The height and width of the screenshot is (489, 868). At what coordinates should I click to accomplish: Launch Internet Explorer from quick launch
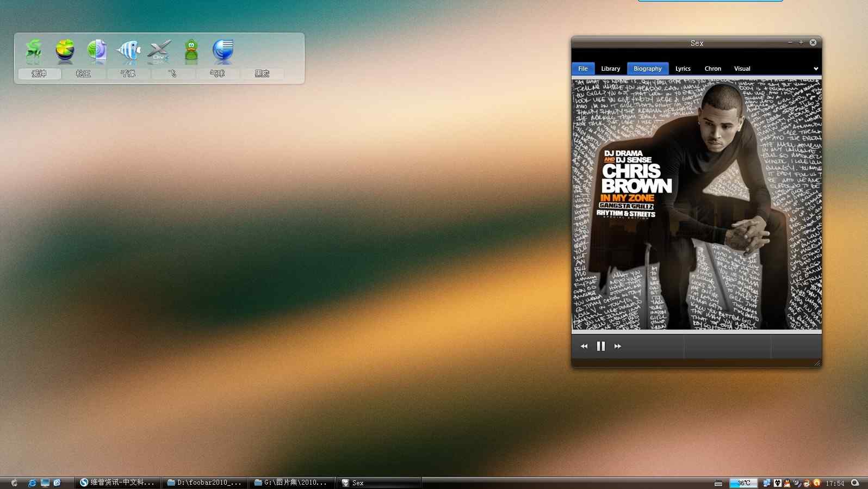(32, 482)
